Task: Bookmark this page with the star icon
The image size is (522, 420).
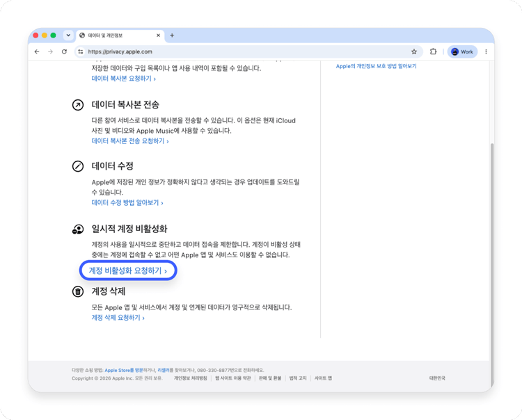Action: tap(414, 51)
